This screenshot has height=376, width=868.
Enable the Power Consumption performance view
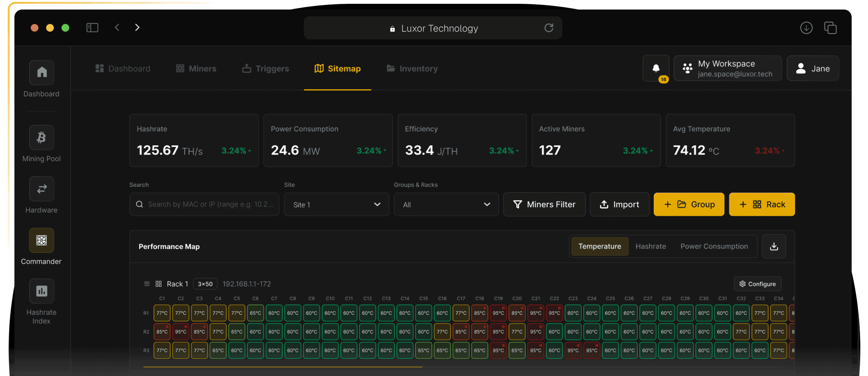click(714, 246)
